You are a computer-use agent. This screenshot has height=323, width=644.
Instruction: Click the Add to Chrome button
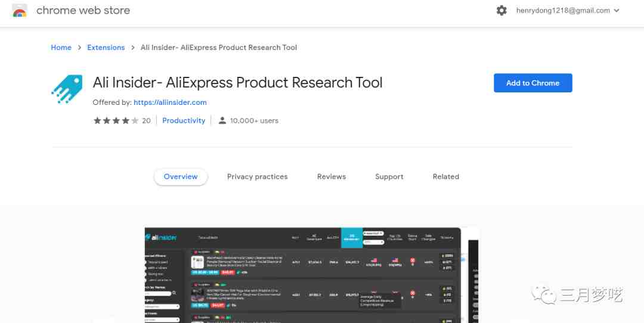click(532, 83)
